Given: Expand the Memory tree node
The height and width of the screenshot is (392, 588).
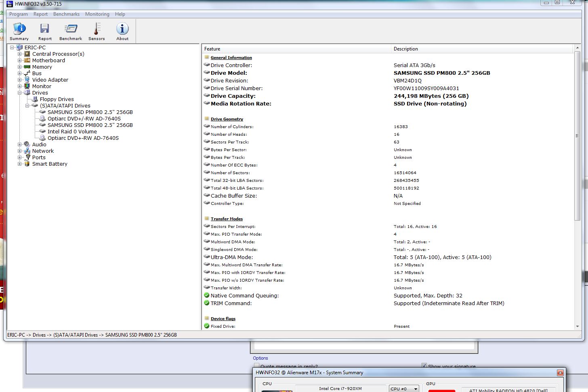Looking at the screenshot, I should (19, 67).
